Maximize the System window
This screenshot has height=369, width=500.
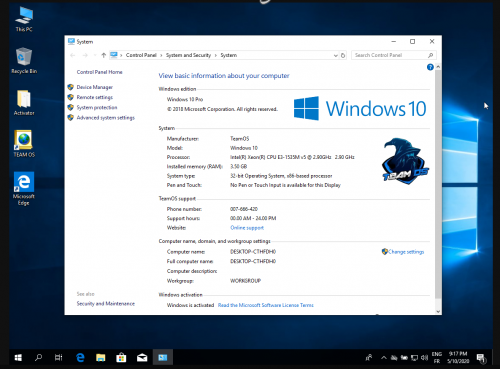coord(412,41)
